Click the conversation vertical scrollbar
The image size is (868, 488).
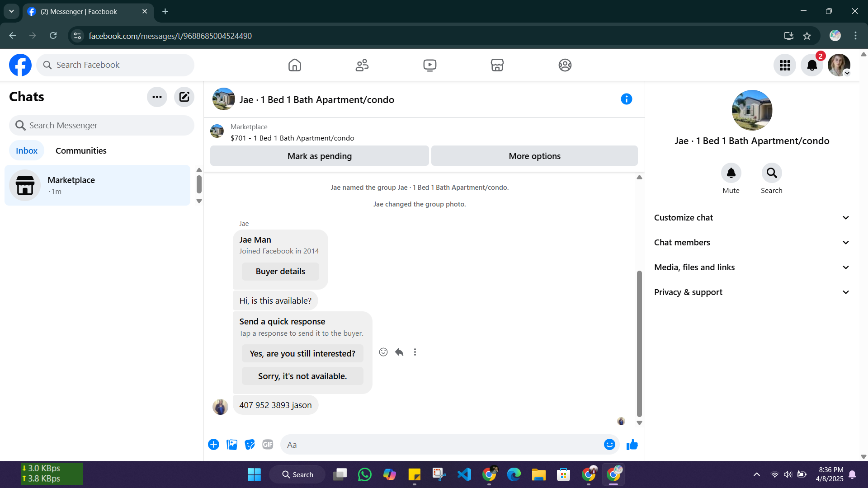pos(639,343)
